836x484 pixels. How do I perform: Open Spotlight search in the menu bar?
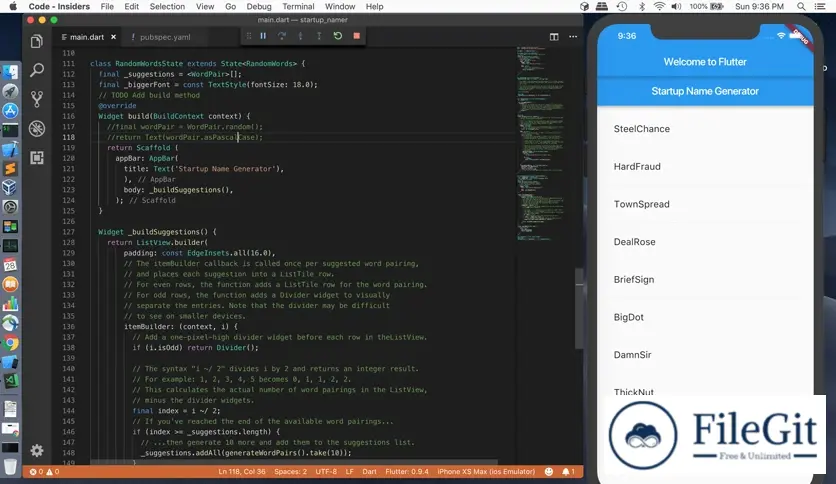(801, 6)
